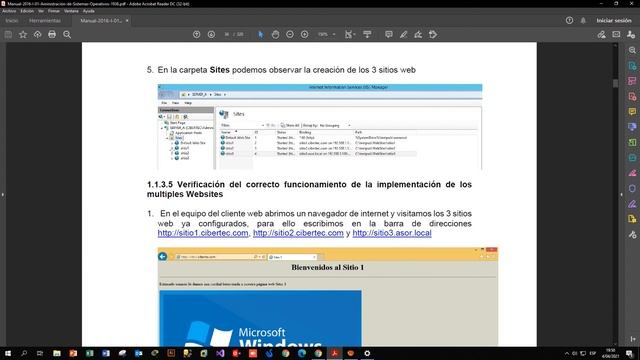Open the Visual Studio icon in the taskbar
640x360 pixels.
(x=220, y=353)
